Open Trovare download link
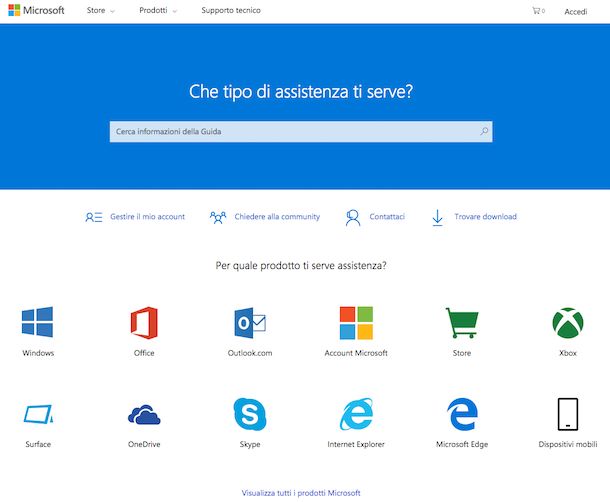Image resolution: width=610 pixels, height=502 pixels. [486, 217]
